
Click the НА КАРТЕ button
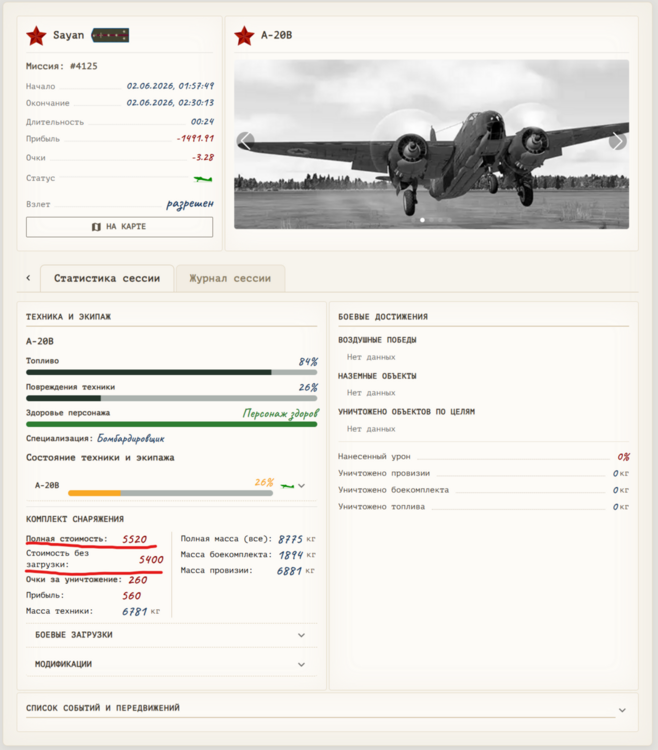[x=120, y=227]
